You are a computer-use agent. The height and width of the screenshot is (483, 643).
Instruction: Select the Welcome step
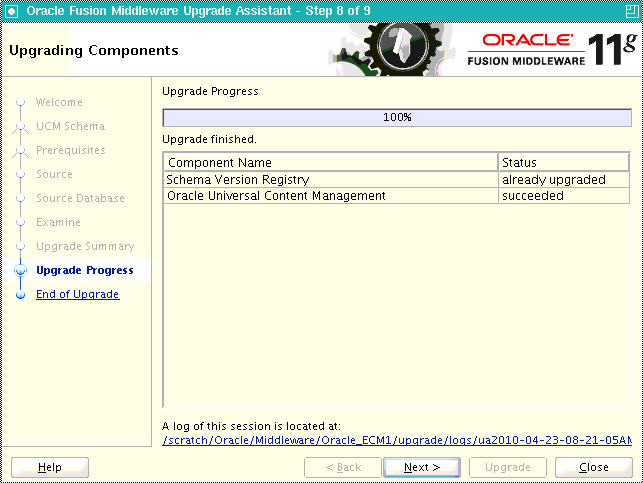pos(59,102)
